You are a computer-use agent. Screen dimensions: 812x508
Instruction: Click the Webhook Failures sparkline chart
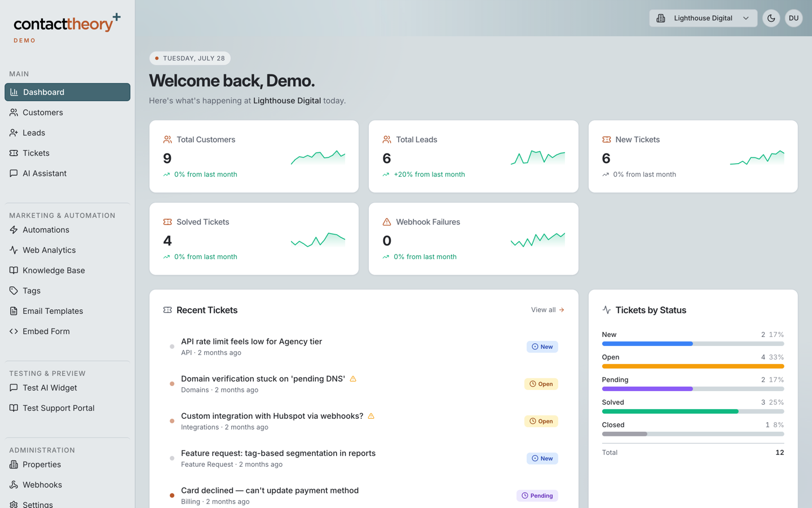538,239
